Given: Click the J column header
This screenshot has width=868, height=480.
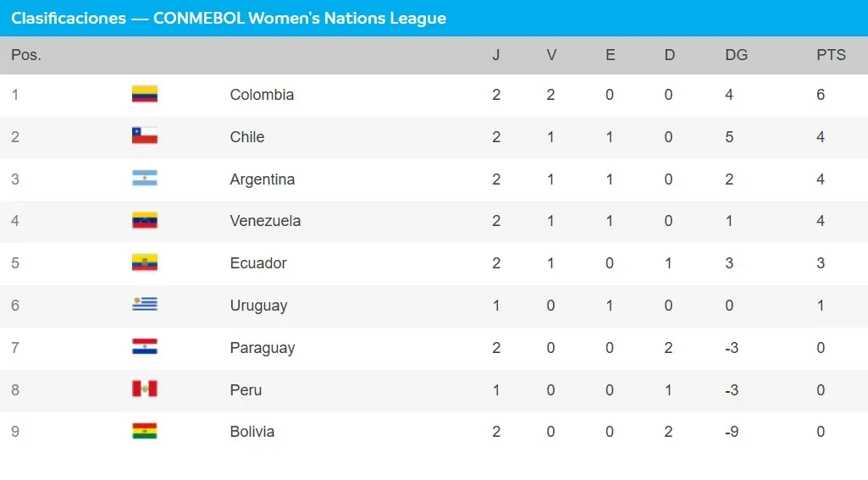Looking at the screenshot, I should [496, 55].
